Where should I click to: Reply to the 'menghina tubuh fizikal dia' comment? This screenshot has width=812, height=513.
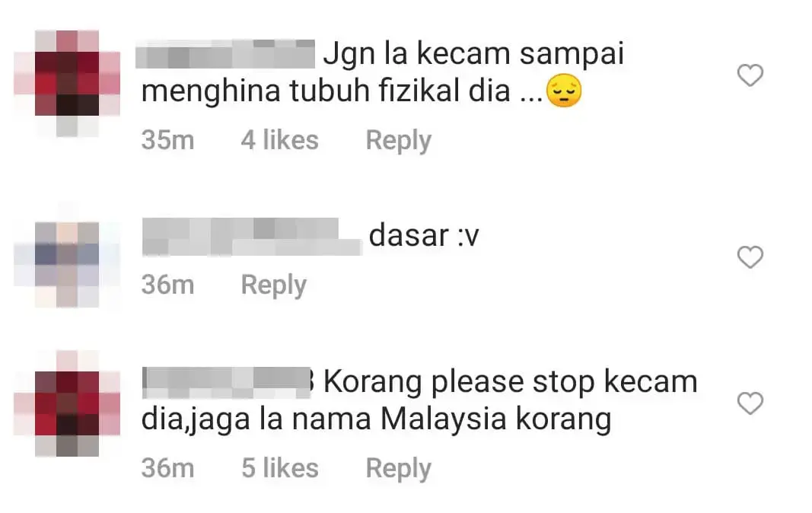point(398,140)
